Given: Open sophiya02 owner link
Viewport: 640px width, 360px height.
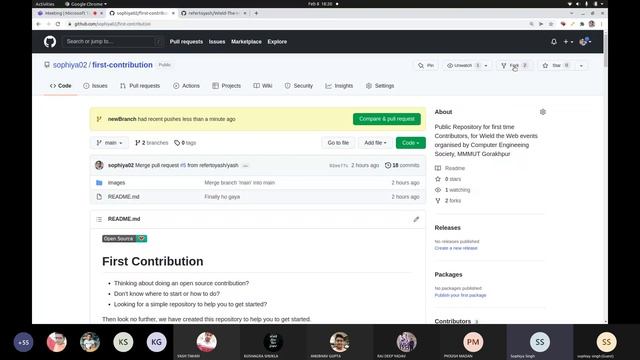Looking at the screenshot, I should [x=70, y=65].
